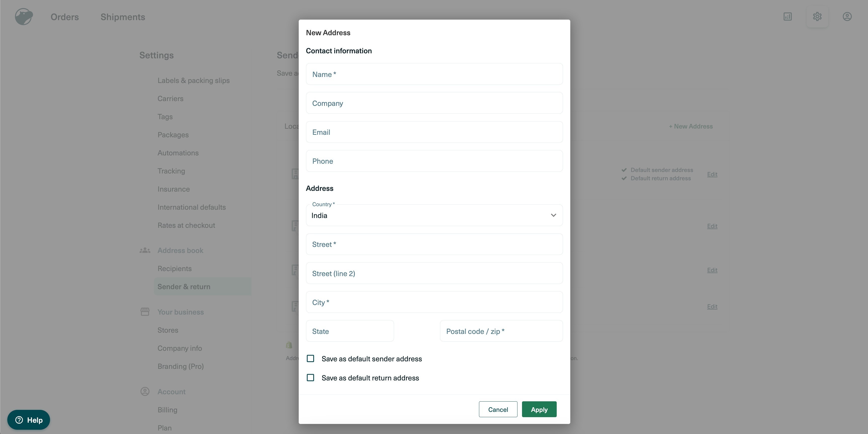Click the Help question mark button
Image resolution: width=868 pixels, height=434 pixels.
click(29, 420)
